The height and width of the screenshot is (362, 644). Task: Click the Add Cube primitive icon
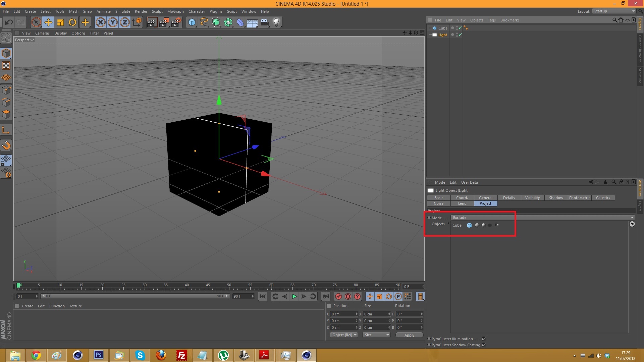point(192,22)
